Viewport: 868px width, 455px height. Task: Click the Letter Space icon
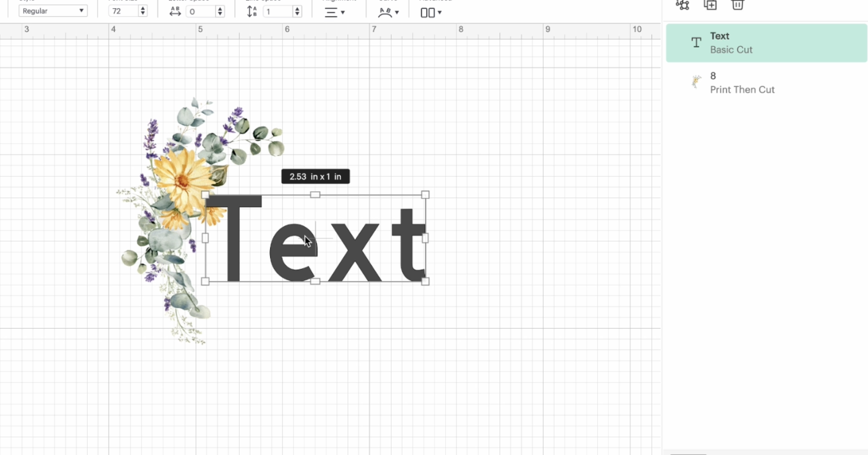(x=175, y=12)
